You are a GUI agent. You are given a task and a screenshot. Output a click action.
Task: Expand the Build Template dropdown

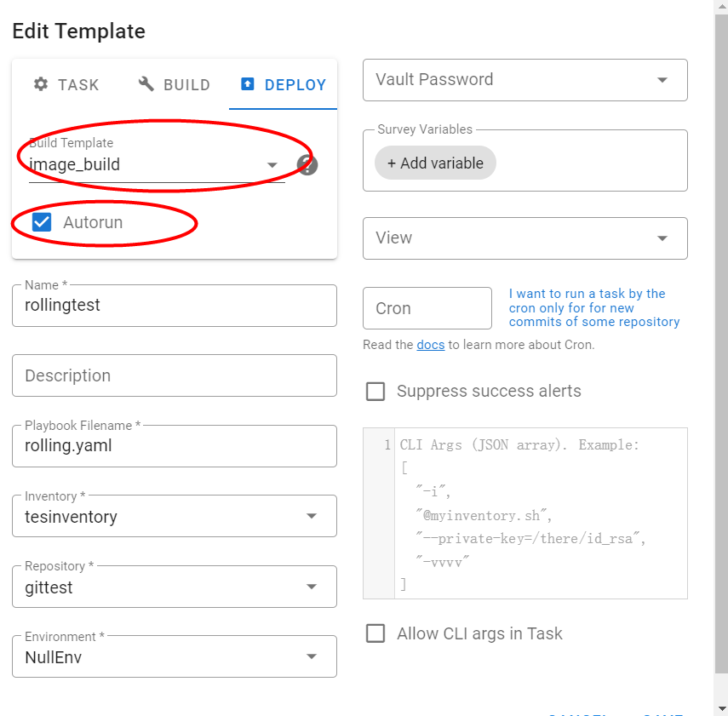(x=272, y=165)
